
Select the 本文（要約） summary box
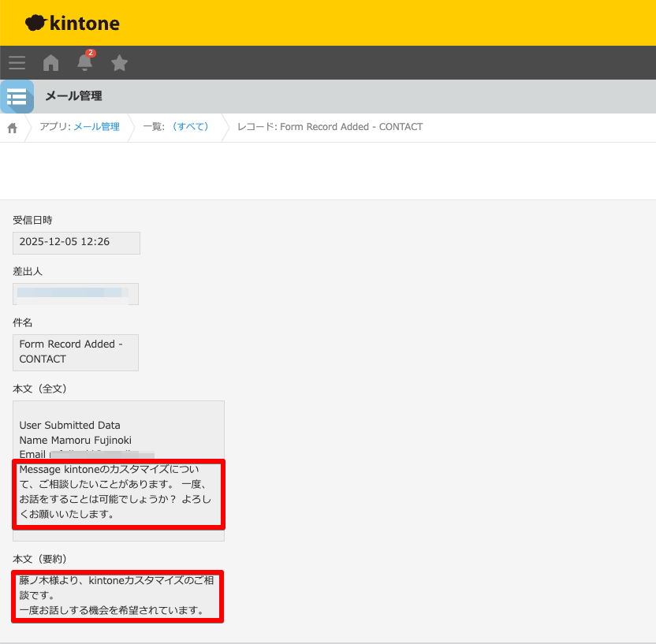tap(117, 596)
